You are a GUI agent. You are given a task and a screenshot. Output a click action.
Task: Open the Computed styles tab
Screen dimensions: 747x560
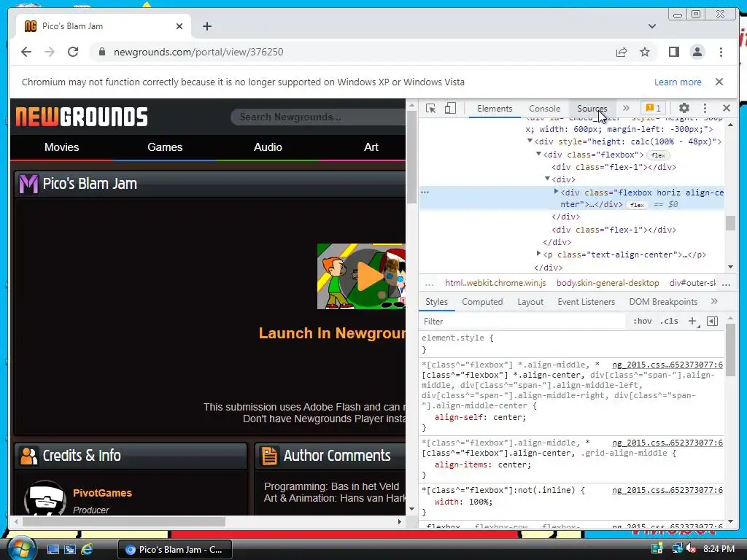pos(482,302)
